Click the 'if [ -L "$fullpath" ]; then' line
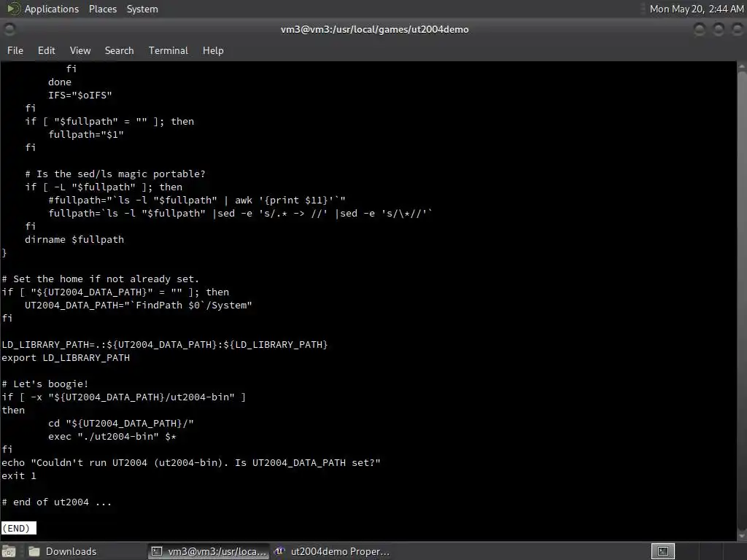 (x=104, y=187)
